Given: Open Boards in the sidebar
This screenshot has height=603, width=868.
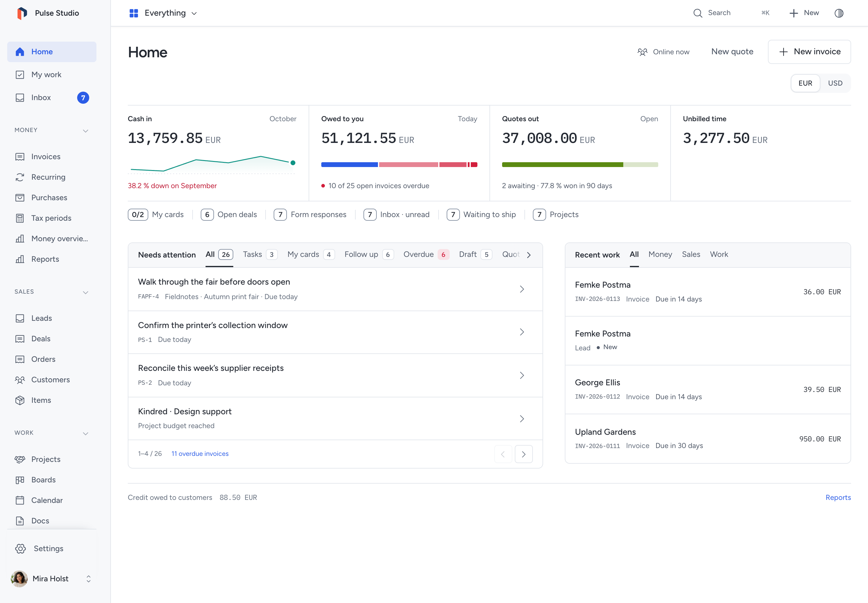Looking at the screenshot, I should (52, 479).
